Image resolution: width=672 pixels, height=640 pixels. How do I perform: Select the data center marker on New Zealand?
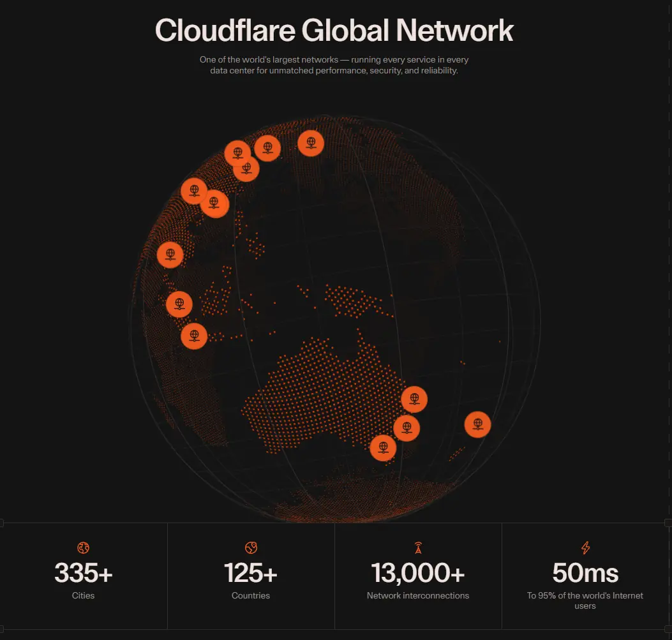pos(477,424)
